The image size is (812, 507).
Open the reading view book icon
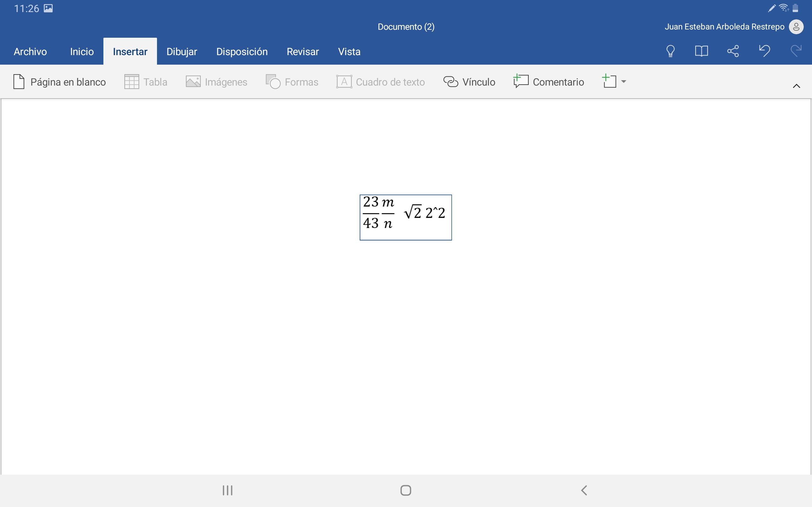(x=701, y=51)
